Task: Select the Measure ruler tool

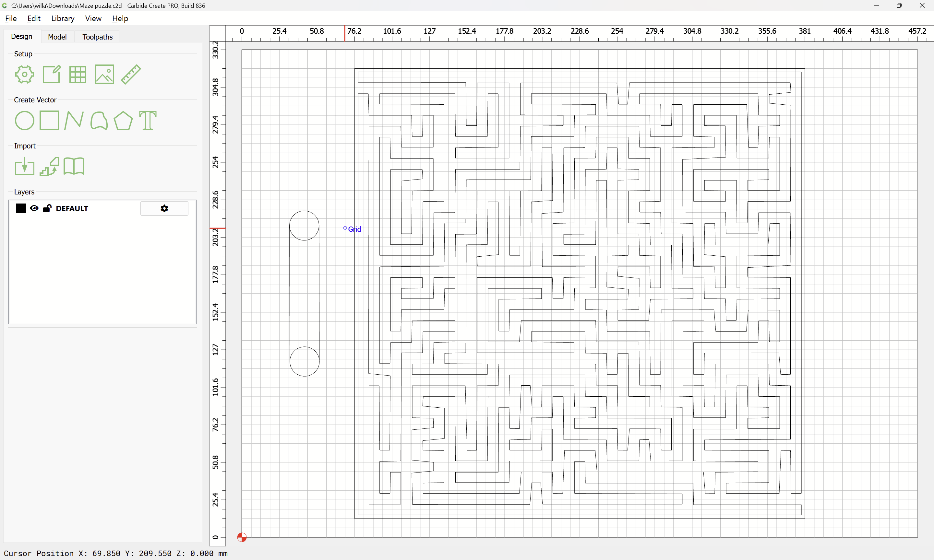Action: pyautogui.click(x=131, y=74)
